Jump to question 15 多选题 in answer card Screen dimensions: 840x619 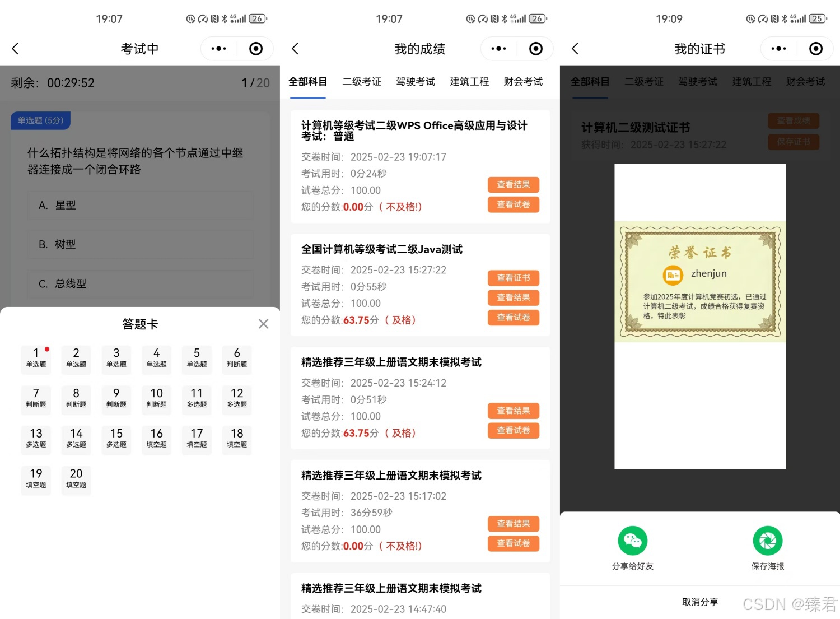116,440
